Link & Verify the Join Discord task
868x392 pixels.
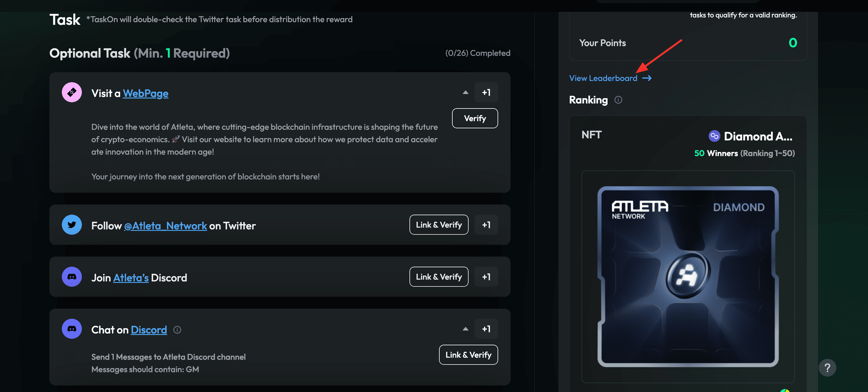tap(439, 277)
